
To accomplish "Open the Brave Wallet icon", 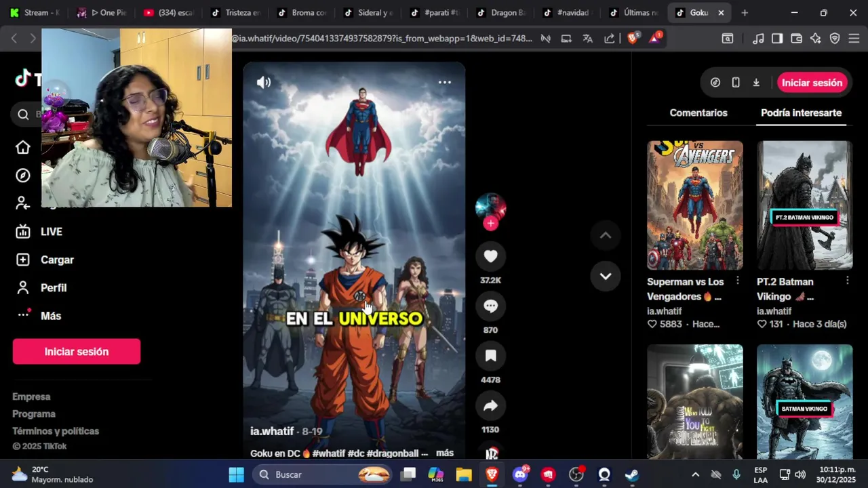I will (x=797, y=39).
